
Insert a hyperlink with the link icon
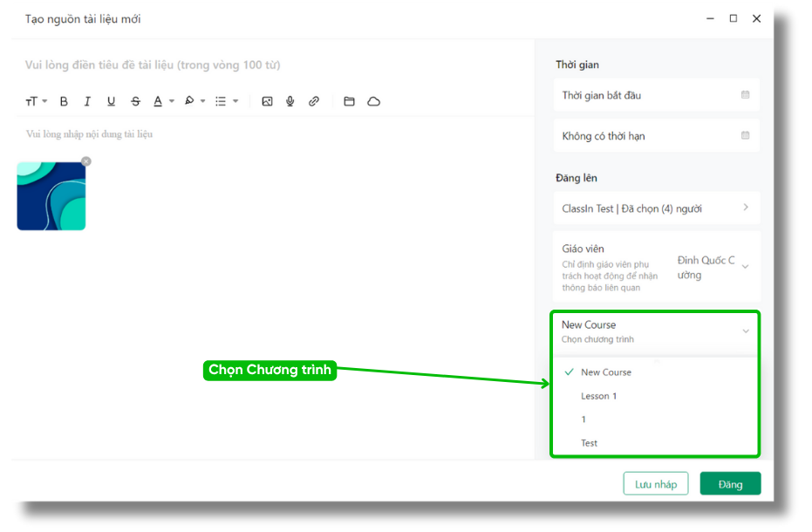click(x=314, y=101)
